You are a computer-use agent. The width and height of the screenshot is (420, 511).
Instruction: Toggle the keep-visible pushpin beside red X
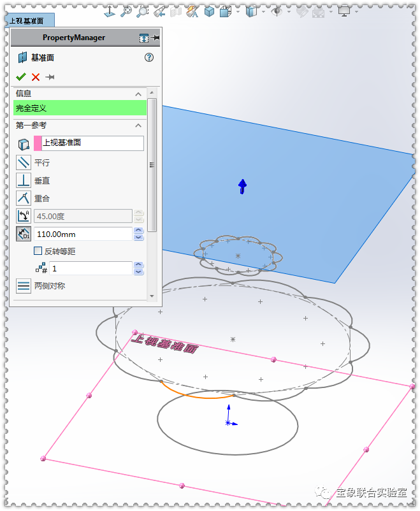coord(50,77)
